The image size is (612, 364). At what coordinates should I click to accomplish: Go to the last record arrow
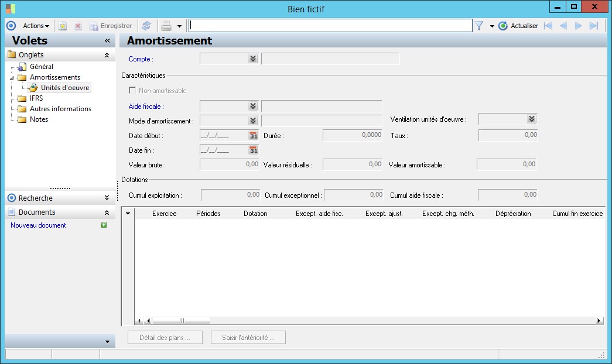tap(593, 26)
